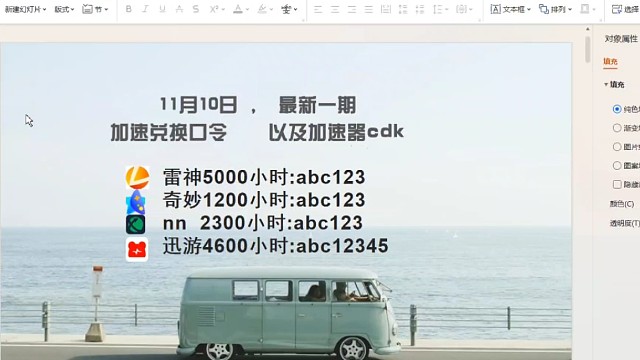Click the 透明度(T) transparency label
The image size is (640, 360).
624,223
